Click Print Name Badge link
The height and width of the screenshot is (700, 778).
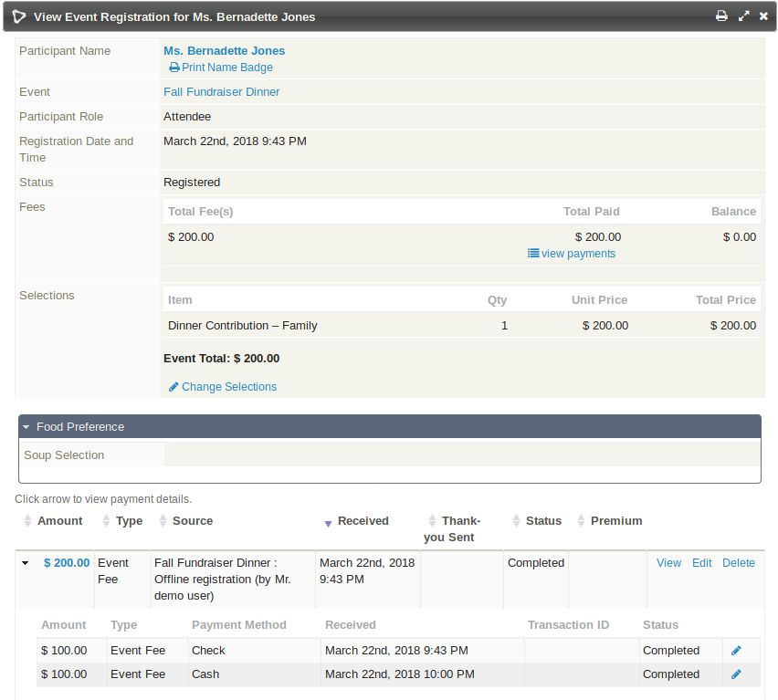(x=226, y=68)
